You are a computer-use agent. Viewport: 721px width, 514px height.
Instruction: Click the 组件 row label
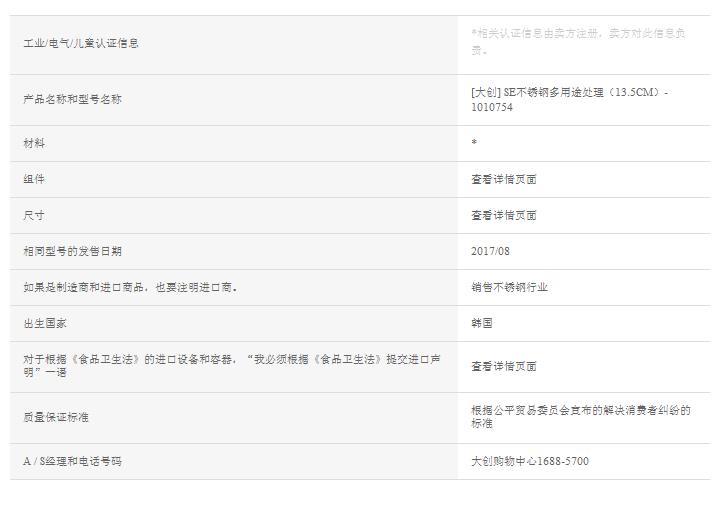(x=34, y=179)
